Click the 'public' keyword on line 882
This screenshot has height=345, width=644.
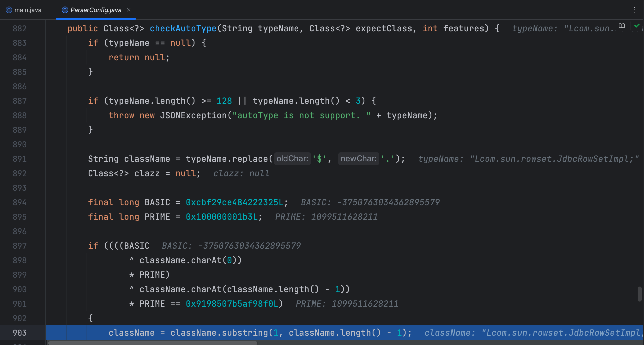[x=83, y=29]
